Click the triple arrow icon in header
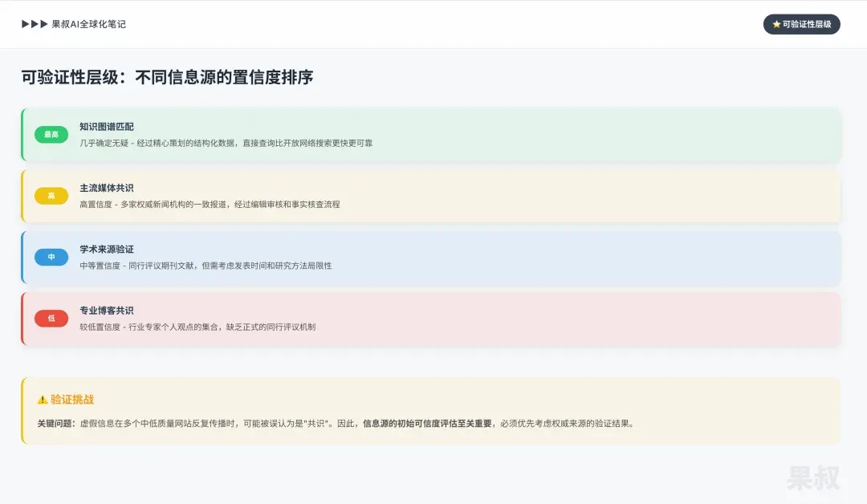 pos(35,24)
